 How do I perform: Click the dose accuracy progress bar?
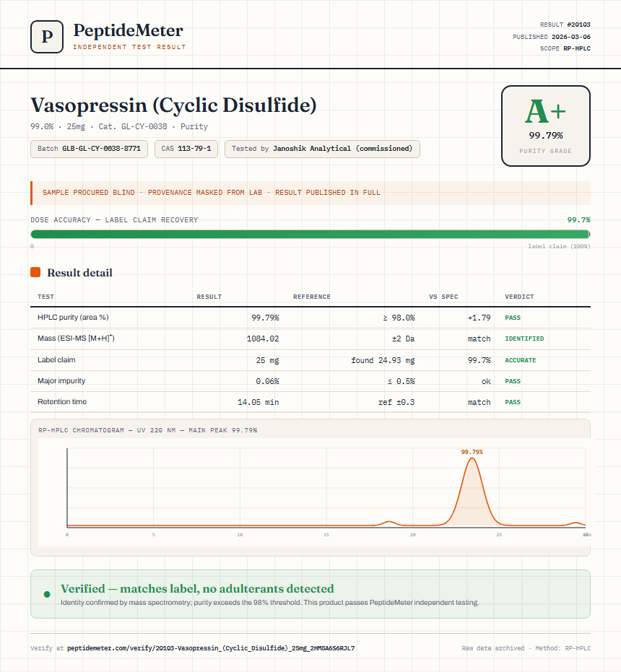[310, 235]
